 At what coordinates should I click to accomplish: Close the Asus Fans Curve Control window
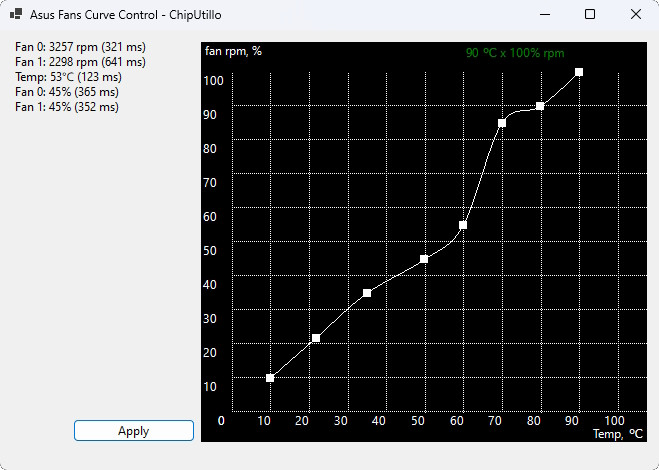click(x=636, y=14)
